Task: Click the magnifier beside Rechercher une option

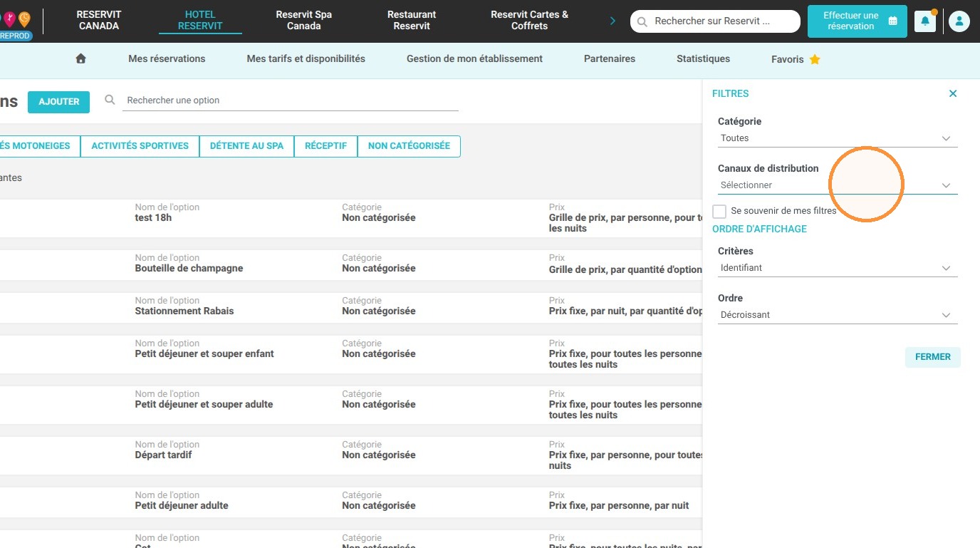Action: (110, 100)
